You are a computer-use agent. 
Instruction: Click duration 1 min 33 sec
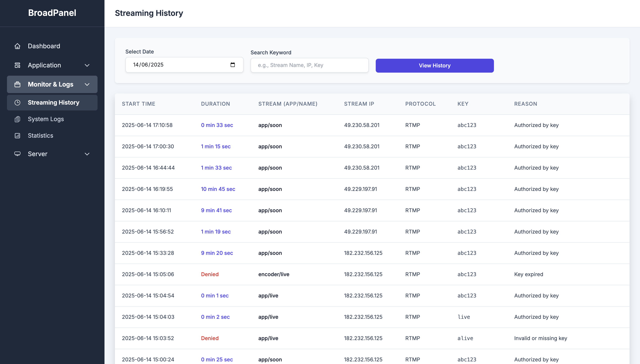click(216, 168)
